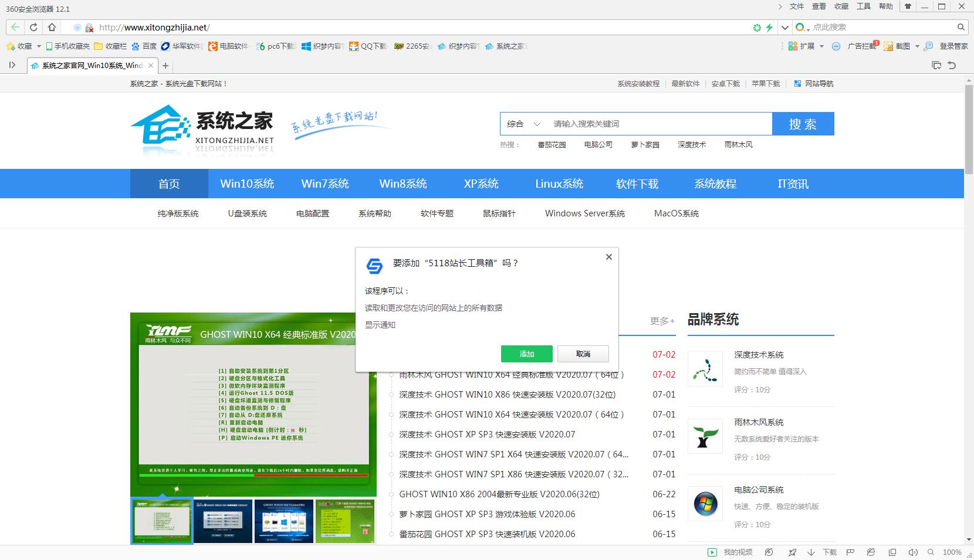
Task: Toggle the speaker mute icon in status bar
Action: [x=914, y=552]
